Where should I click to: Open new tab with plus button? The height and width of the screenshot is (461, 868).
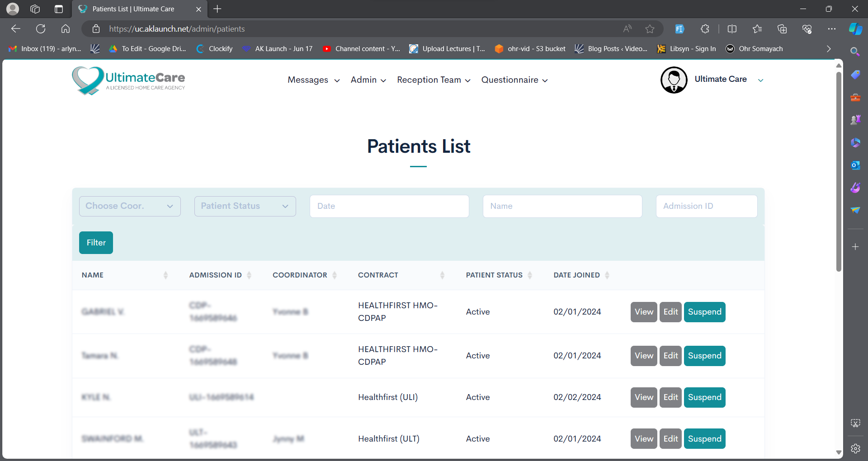(217, 9)
